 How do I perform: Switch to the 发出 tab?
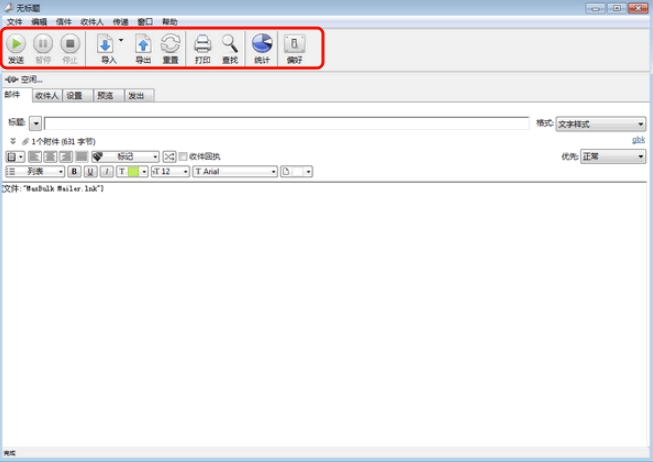[x=139, y=96]
